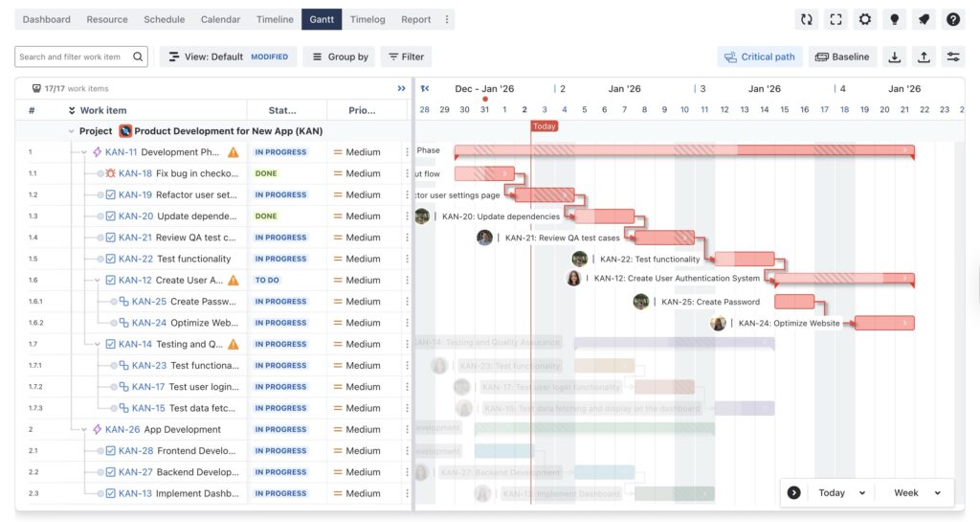Open the View: Default dropdown

pyautogui.click(x=228, y=57)
